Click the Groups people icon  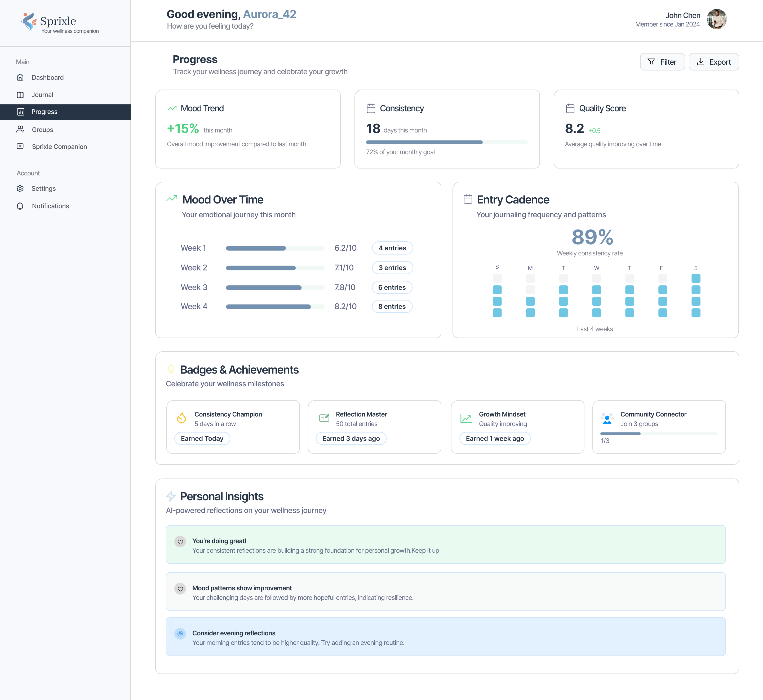tap(20, 130)
